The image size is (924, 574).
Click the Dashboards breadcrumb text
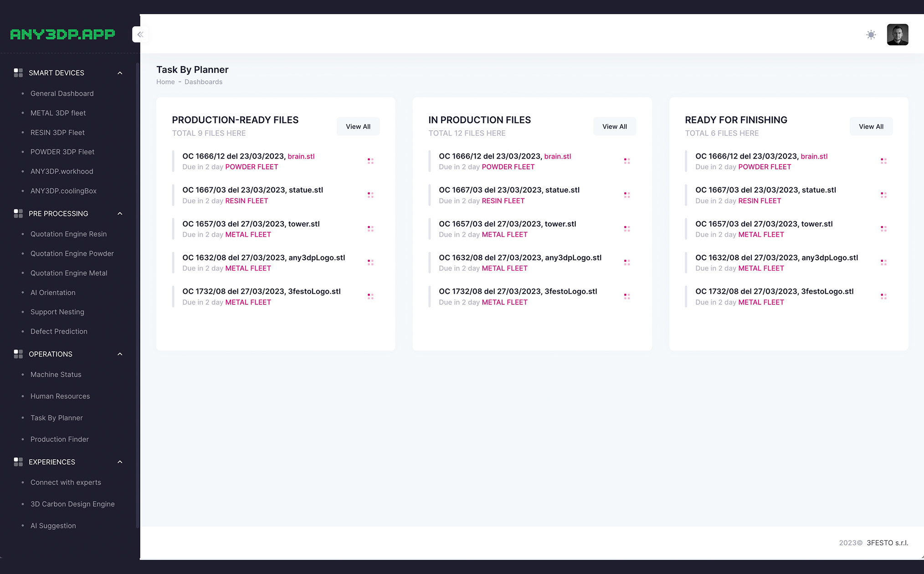coord(203,82)
